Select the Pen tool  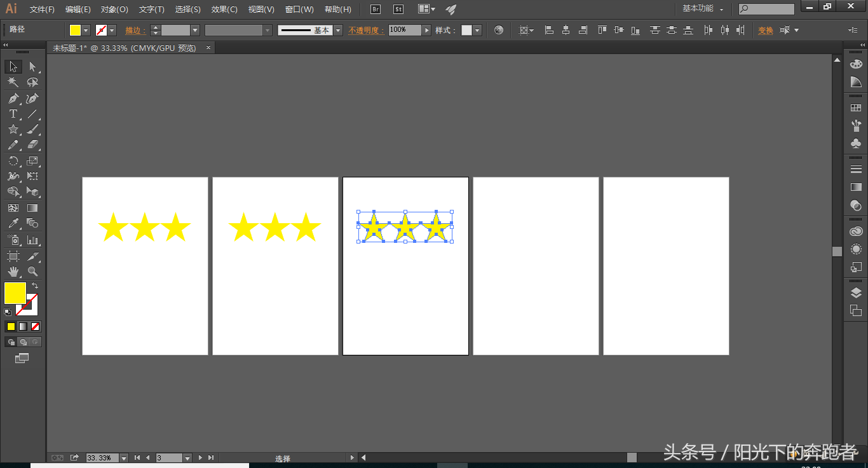13,99
